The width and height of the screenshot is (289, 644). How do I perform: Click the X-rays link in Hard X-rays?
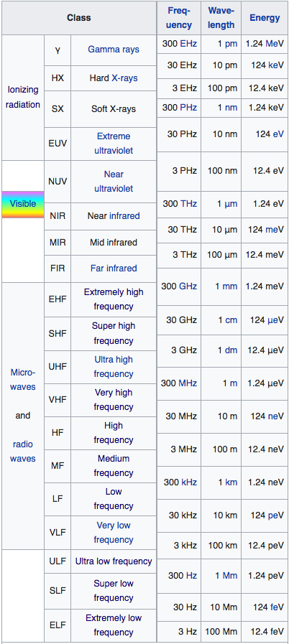[124, 78]
